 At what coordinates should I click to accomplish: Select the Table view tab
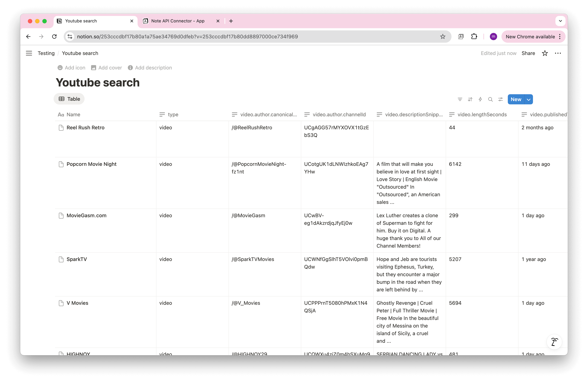tap(69, 99)
